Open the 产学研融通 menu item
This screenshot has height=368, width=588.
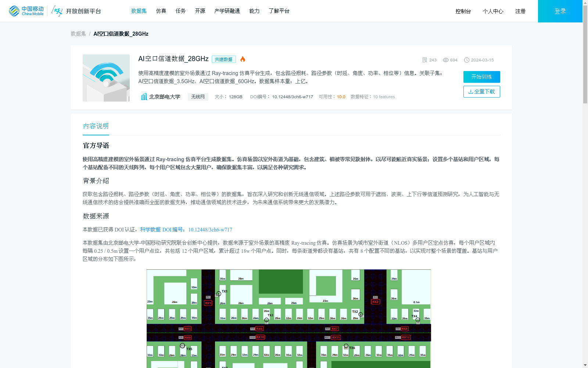pos(227,11)
